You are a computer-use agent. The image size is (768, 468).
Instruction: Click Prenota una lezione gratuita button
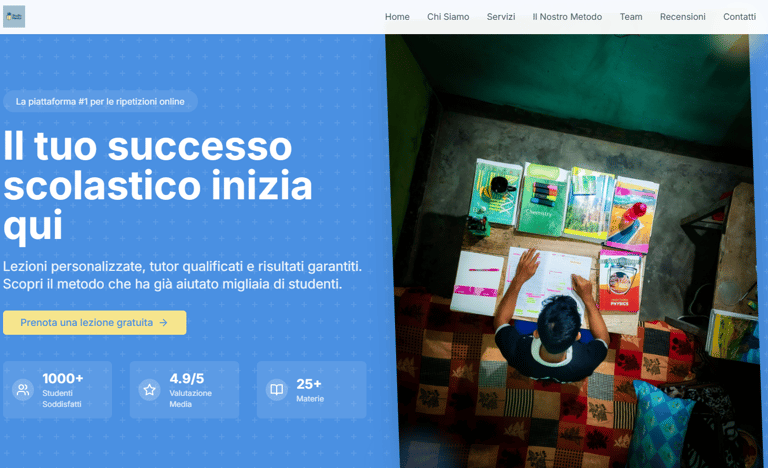click(95, 323)
